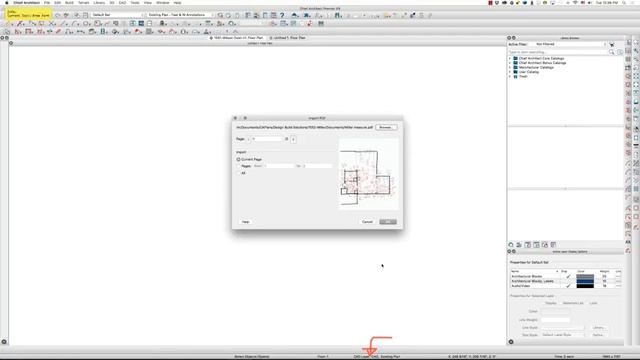Click the page number stepper arrows
Image resolution: width=640 pixels, height=360 pixels.
click(x=293, y=139)
